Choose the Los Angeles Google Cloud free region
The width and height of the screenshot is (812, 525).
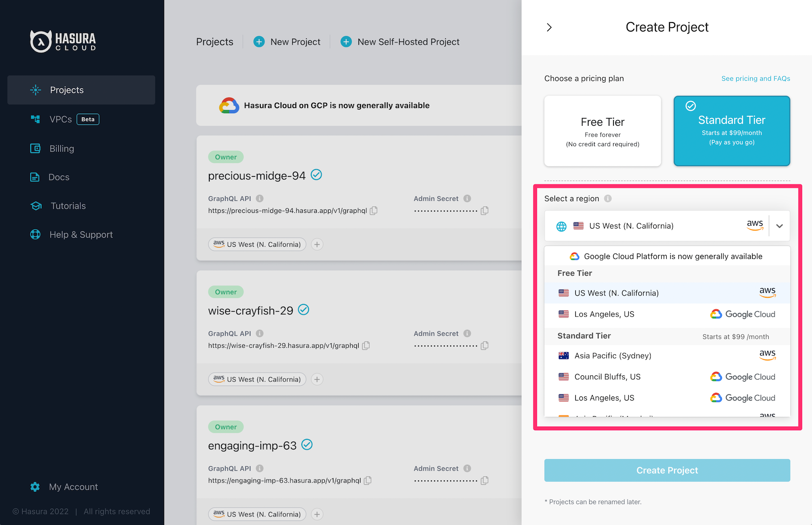tap(604, 314)
